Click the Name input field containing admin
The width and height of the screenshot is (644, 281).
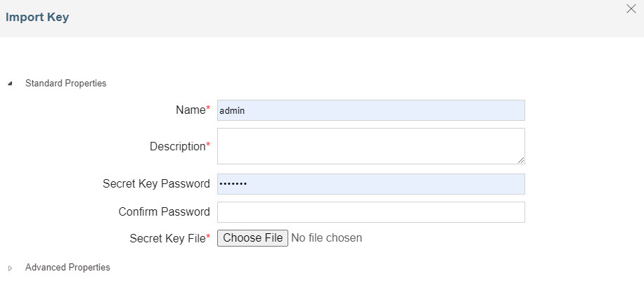371,110
